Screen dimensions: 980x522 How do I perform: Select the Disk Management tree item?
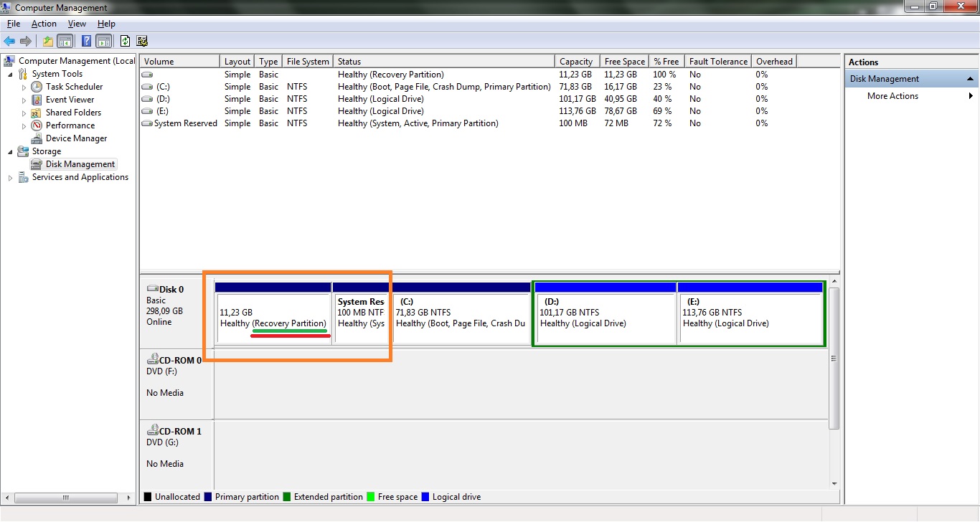[80, 164]
